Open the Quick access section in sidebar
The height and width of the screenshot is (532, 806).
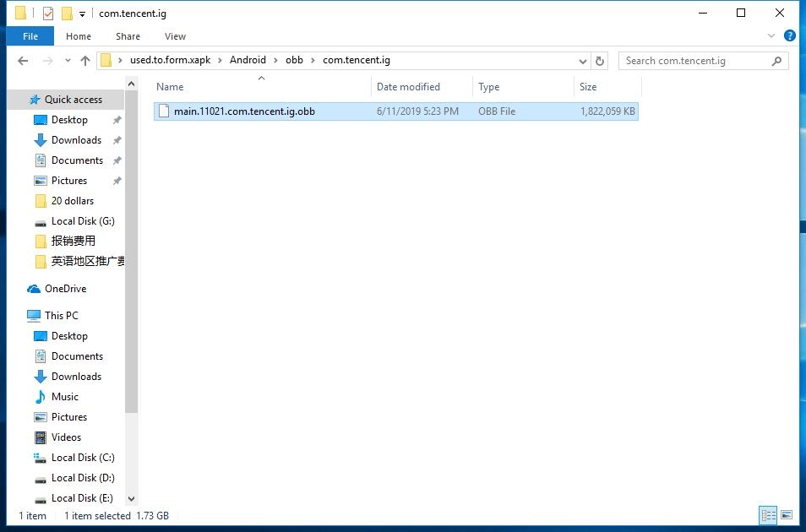tap(73, 99)
